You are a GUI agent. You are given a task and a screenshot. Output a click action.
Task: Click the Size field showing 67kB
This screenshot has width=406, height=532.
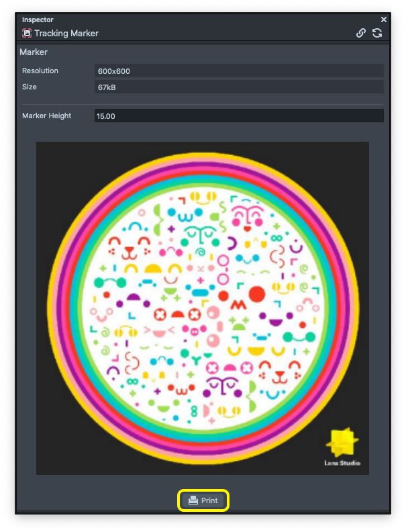tap(239, 87)
